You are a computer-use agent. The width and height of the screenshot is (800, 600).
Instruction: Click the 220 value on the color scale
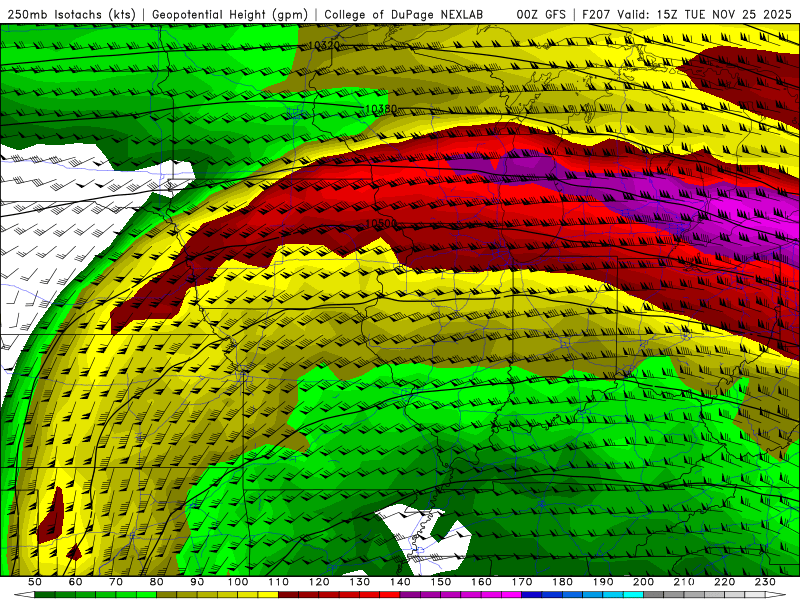tap(724, 582)
